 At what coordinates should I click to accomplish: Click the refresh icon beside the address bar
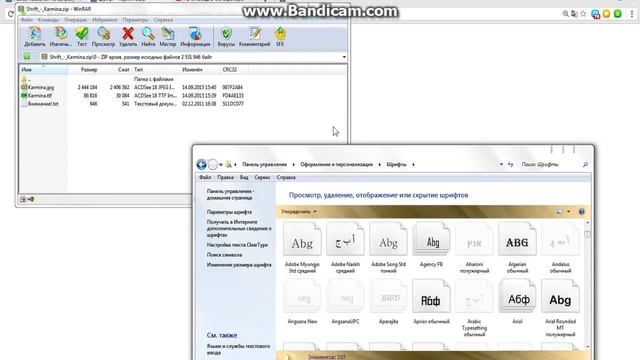click(511, 164)
